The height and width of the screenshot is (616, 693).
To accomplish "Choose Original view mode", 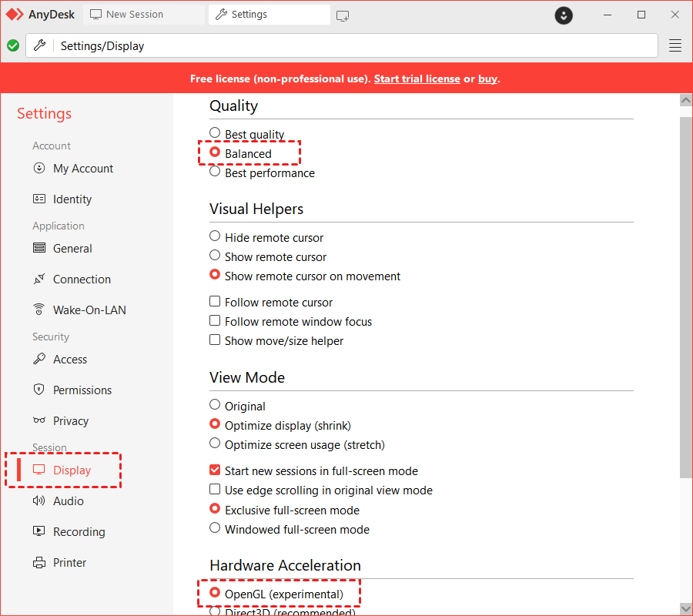I will (215, 406).
